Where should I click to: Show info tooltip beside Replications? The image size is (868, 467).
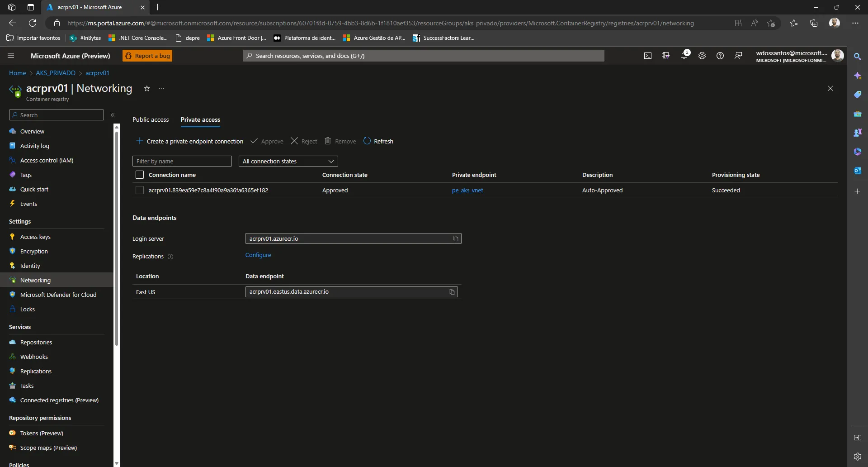(x=170, y=257)
